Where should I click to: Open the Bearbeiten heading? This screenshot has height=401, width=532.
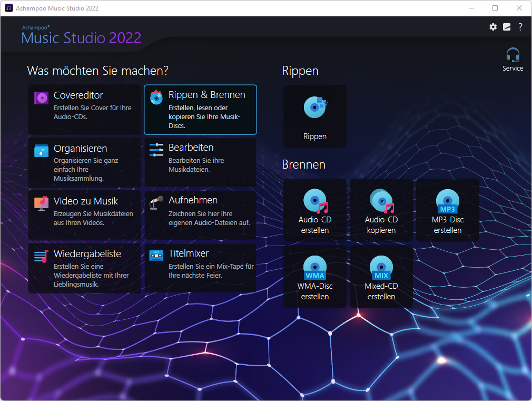tap(191, 148)
